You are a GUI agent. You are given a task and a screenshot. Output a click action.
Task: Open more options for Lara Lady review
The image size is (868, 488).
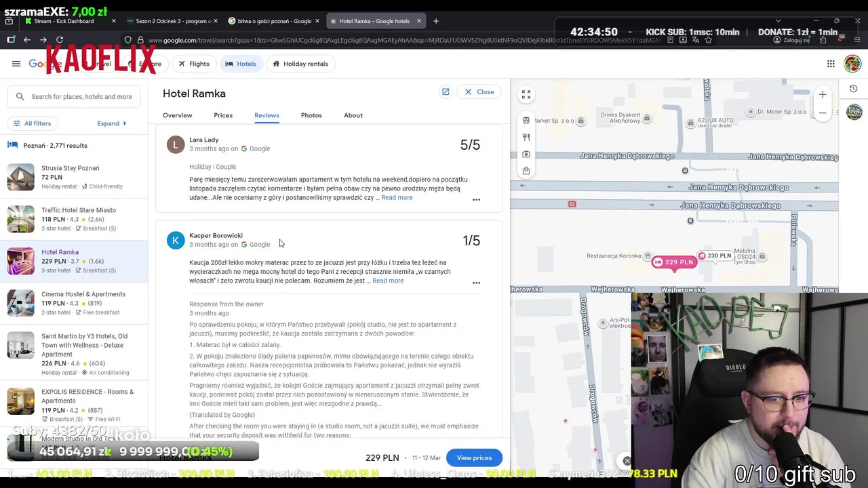point(476,200)
